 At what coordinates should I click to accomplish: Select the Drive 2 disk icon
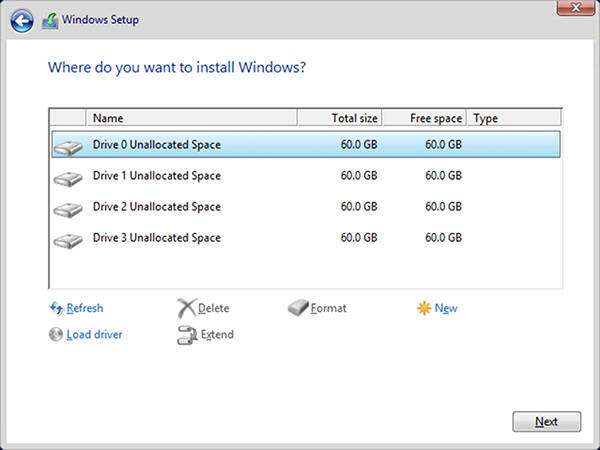click(68, 209)
